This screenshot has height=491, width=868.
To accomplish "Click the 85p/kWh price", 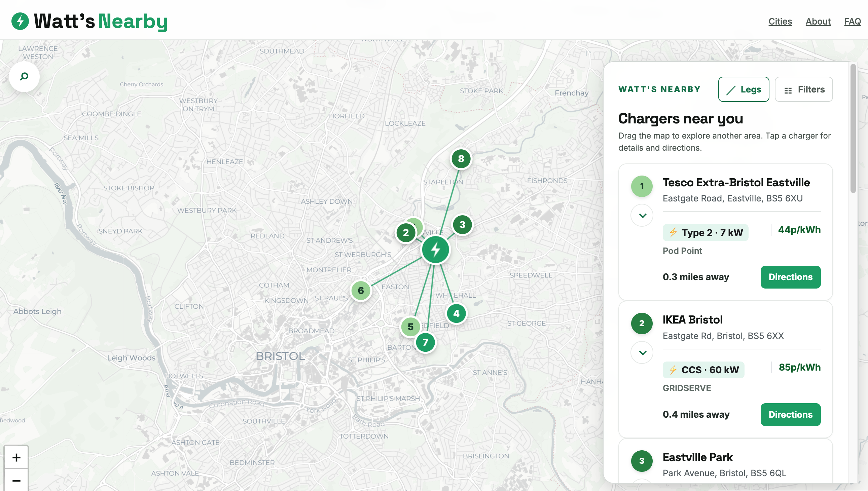I will pyautogui.click(x=799, y=367).
